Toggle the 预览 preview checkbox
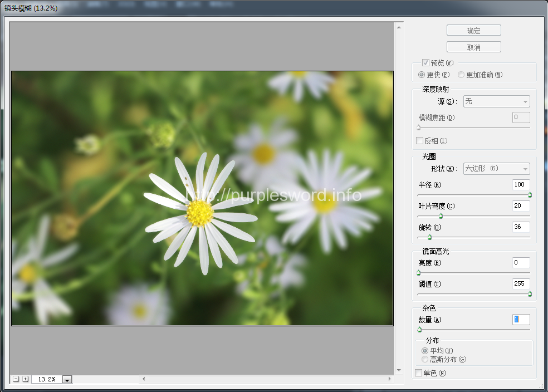Viewport: 548px width, 392px height. point(425,63)
